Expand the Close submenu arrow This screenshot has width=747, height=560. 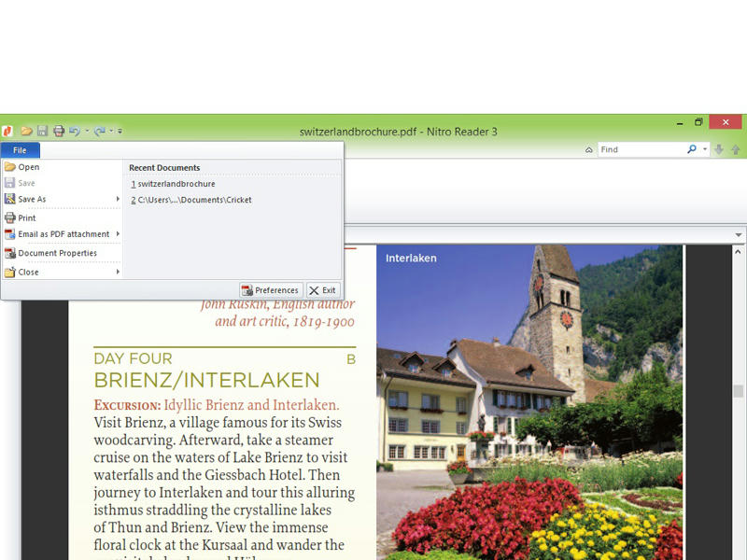pyautogui.click(x=118, y=272)
